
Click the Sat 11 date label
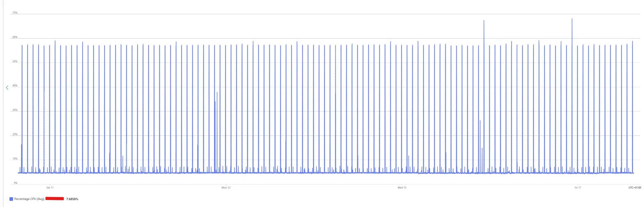pos(50,188)
